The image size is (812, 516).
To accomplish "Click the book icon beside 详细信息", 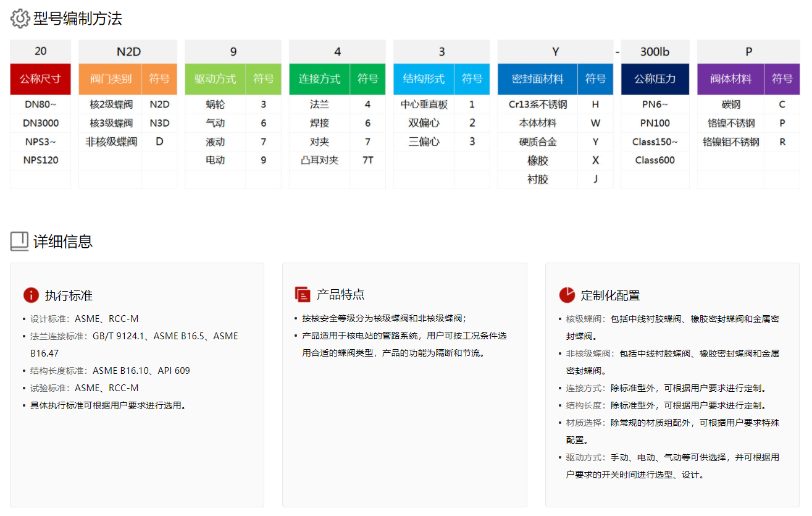I will tap(20, 241).
